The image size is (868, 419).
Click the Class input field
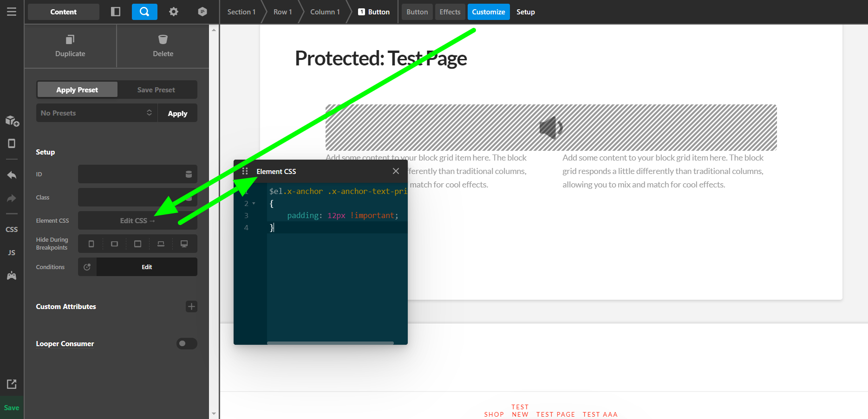coord(137,197)
